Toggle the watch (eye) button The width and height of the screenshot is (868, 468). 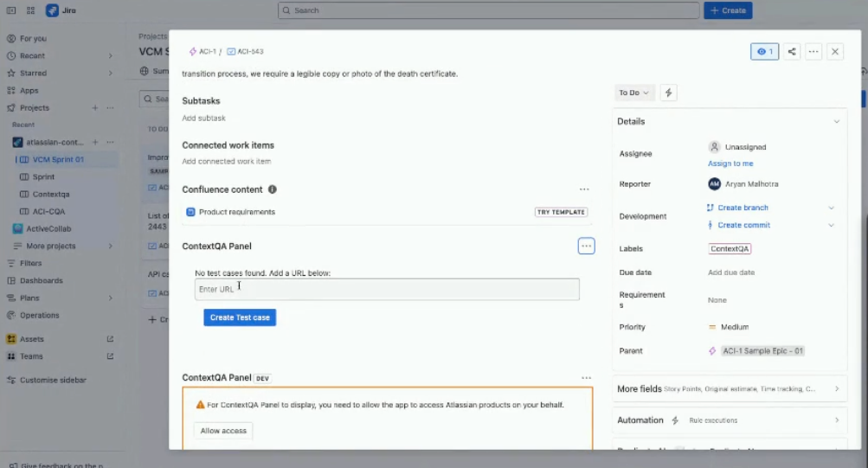point(764,51)
